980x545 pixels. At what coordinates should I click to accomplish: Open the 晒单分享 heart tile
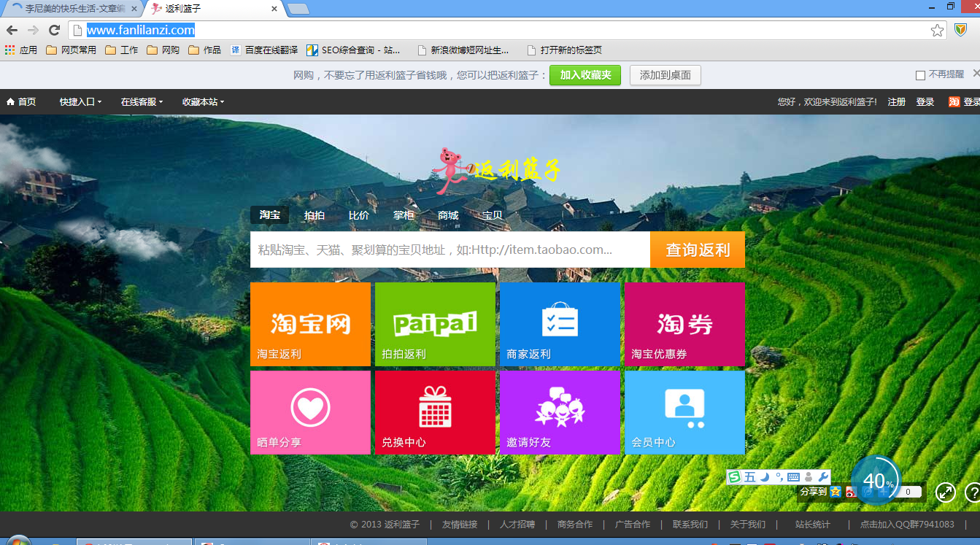pos(310,412)
